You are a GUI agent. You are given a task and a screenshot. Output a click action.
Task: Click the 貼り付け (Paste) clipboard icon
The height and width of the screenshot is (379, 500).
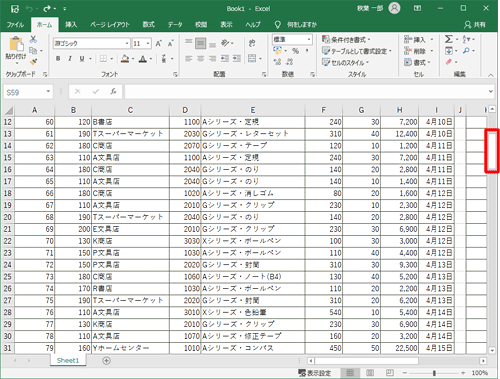(x=16, y=45)
